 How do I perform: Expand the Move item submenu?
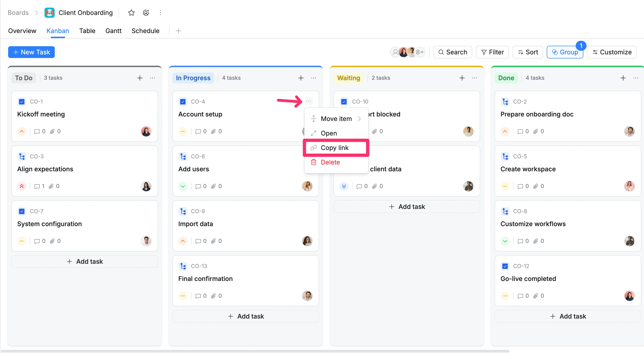point(336,119)
